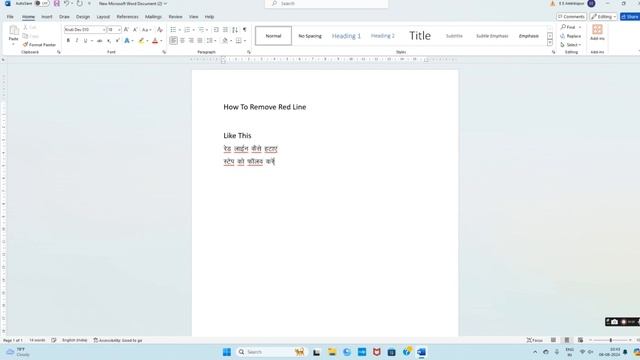Apply the Title style

coord(420,36)
